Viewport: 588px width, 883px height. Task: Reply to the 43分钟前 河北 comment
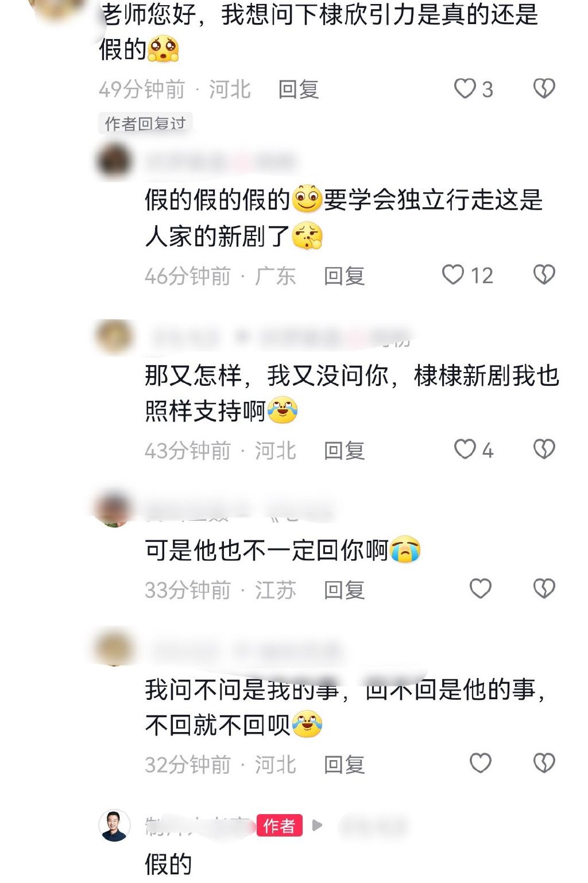345,451
